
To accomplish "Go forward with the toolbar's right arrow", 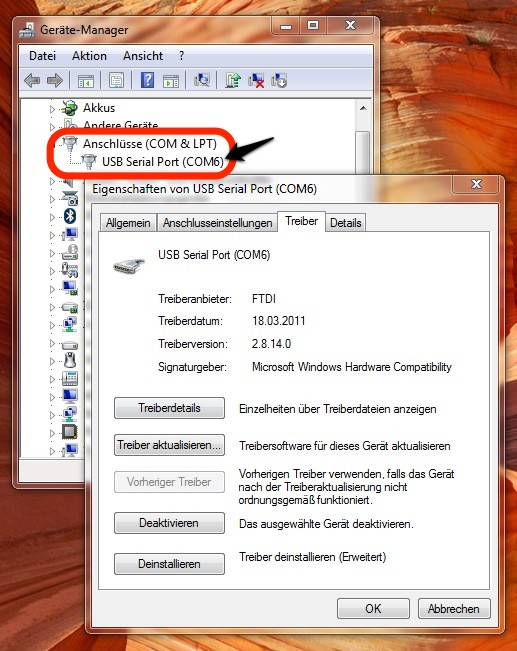I will click(x=54, y=80).
